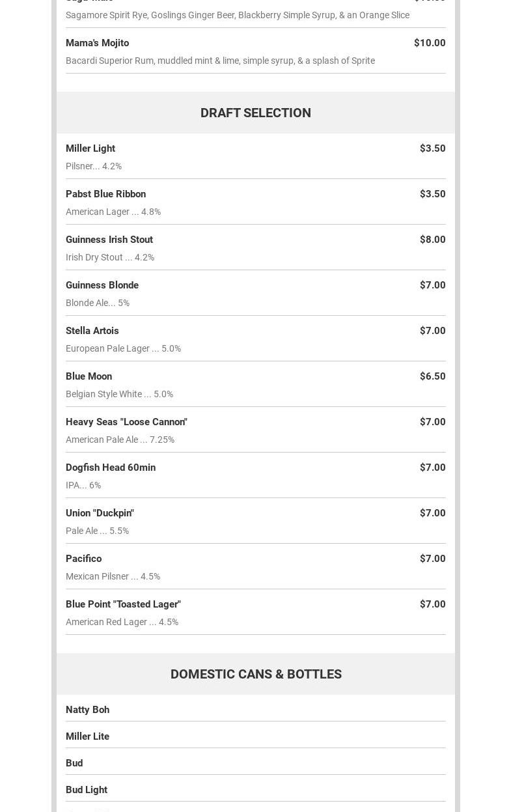Click the $6.50 Blue Moon price
This screenshot has width=511, height=812.
(432, 376)
